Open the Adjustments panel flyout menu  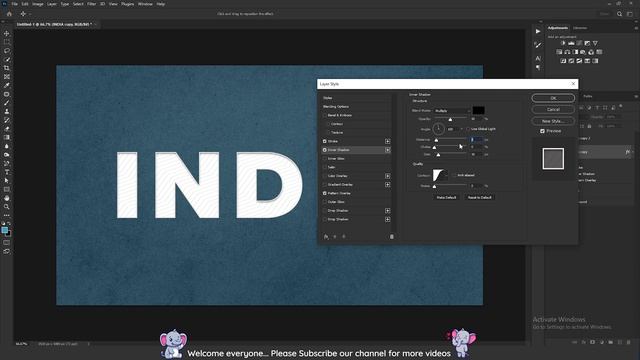(636, 28)
